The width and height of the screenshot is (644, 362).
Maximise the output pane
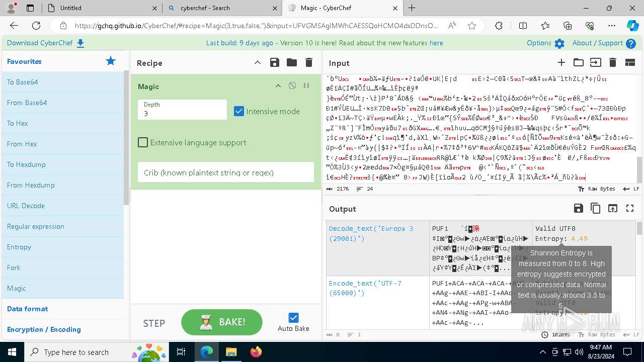coord(630,208)
